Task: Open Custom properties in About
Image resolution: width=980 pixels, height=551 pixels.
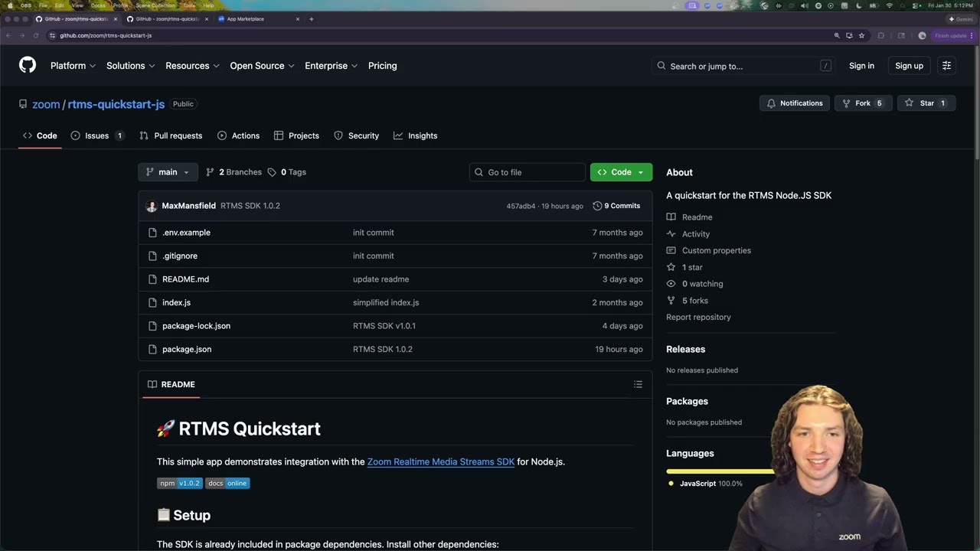Action: 708,251
